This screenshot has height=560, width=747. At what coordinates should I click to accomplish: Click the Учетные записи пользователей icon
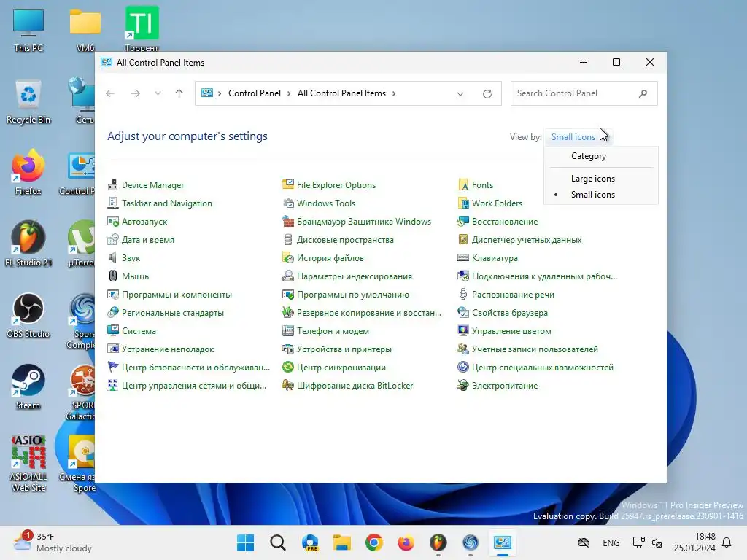(x=462, y=349)
